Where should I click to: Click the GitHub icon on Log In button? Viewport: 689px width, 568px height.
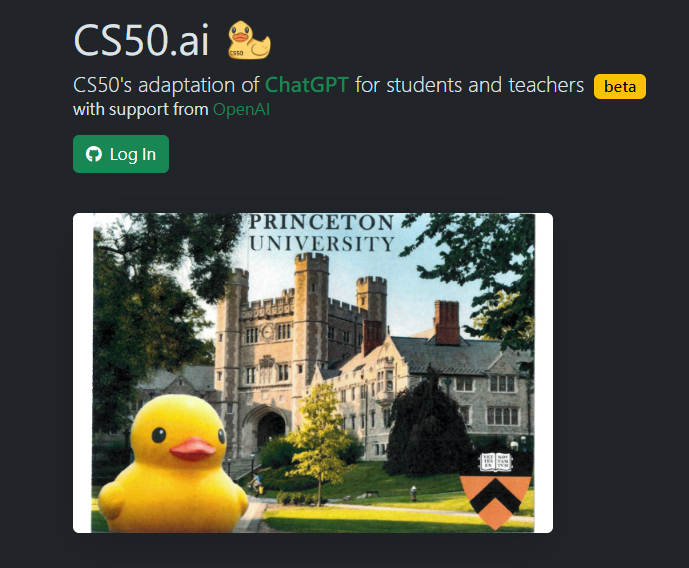coord(94,154)
